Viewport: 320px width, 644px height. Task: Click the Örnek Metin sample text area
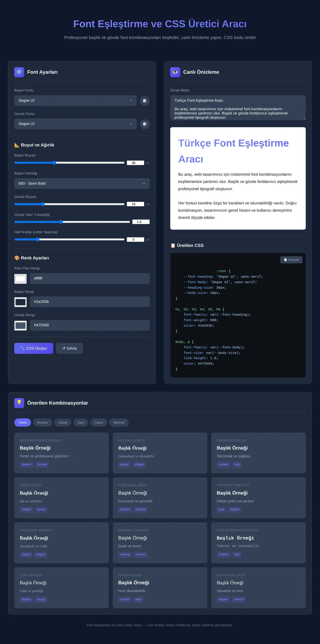(238, 108)
